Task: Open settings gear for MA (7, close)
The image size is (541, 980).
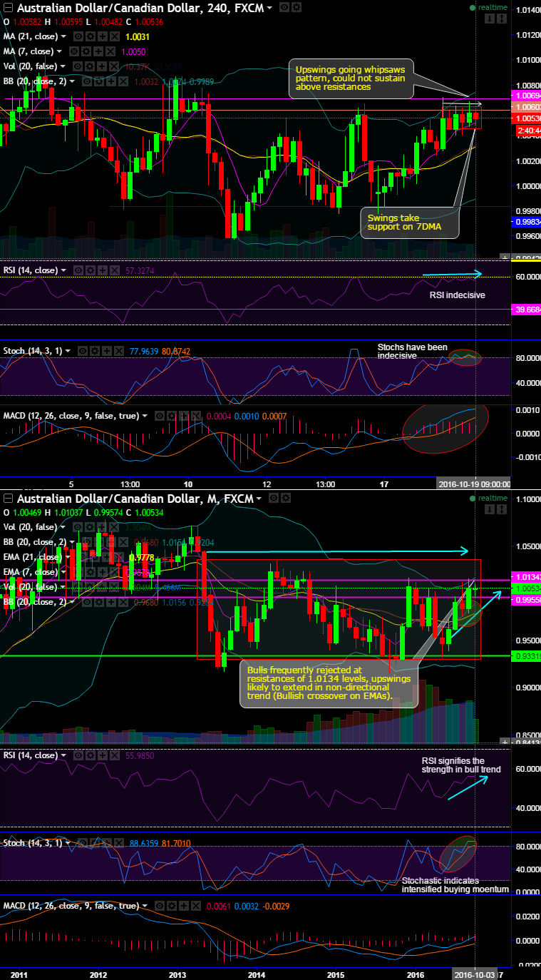Action: coord(86,51)
